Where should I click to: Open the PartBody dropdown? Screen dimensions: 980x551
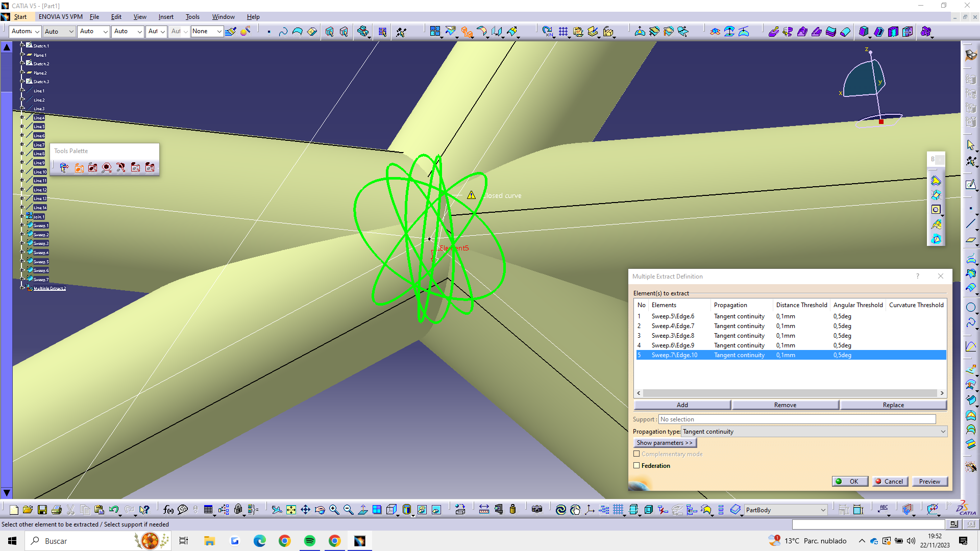click(785, 510)
